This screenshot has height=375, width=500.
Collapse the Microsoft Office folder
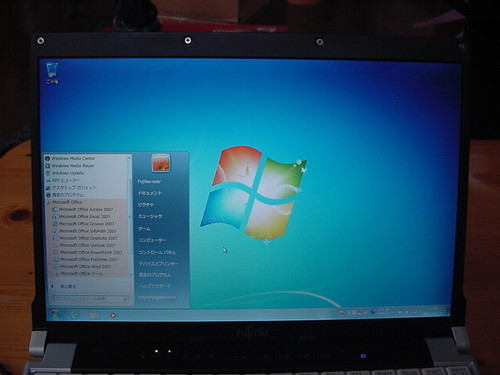pos(64,202)
